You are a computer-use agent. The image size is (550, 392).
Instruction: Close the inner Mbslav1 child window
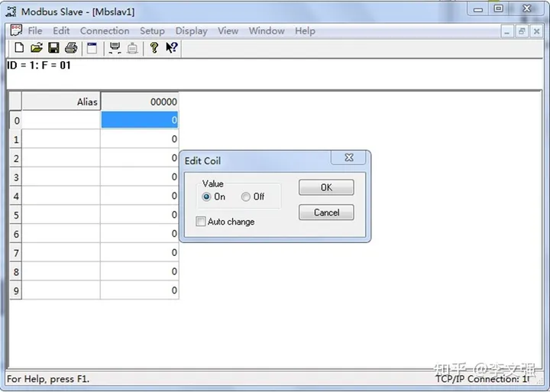click(536, 31)
